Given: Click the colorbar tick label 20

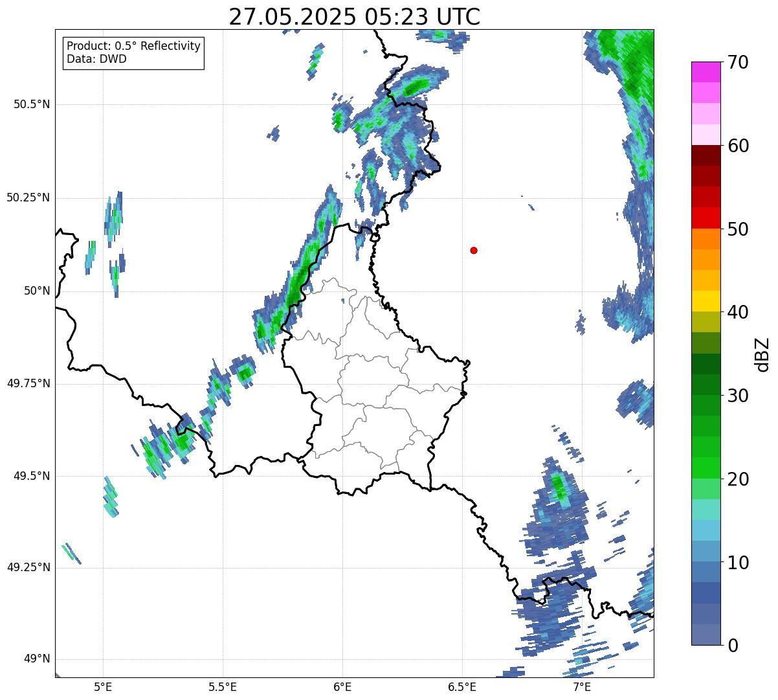Looking at the screenshot, I should 738,479.
